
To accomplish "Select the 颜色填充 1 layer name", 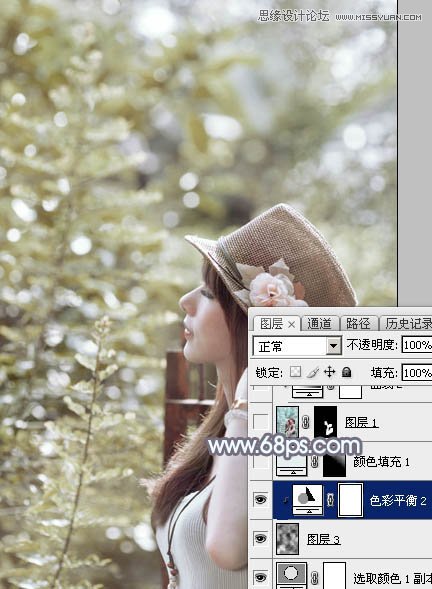I will coord(381,462).
